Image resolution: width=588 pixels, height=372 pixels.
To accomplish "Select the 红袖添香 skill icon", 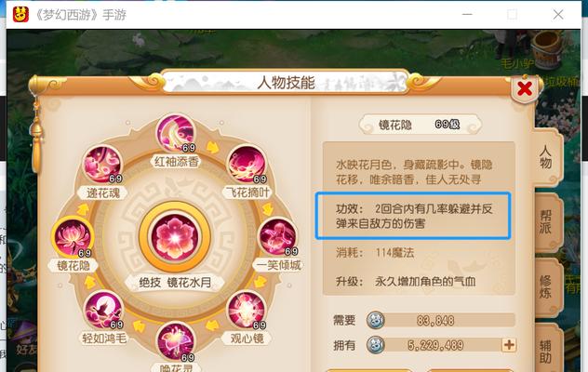I will 176,134.
